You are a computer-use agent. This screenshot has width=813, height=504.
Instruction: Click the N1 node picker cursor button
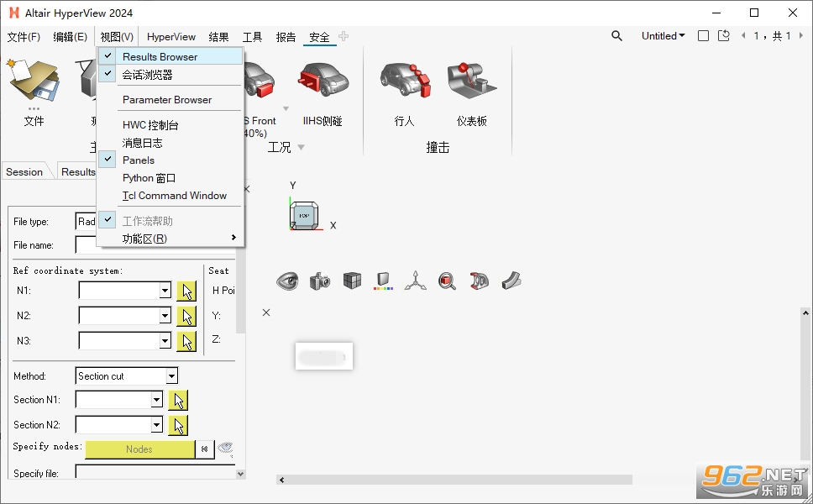click(186, 291)
